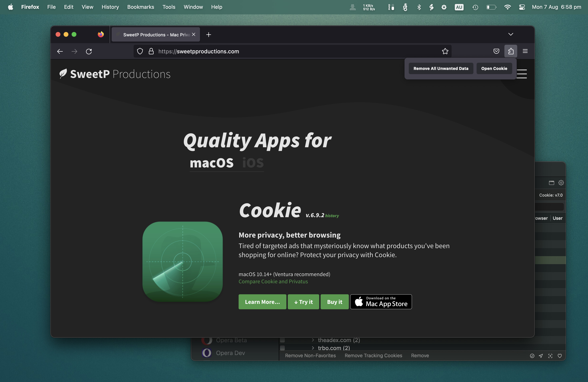Close the SweetP Productions tab

point(193,34)
